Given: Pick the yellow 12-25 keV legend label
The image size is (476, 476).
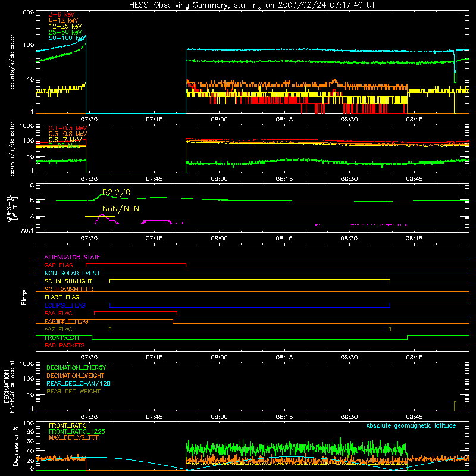Looking at the screenshot, I should point(65,26).
